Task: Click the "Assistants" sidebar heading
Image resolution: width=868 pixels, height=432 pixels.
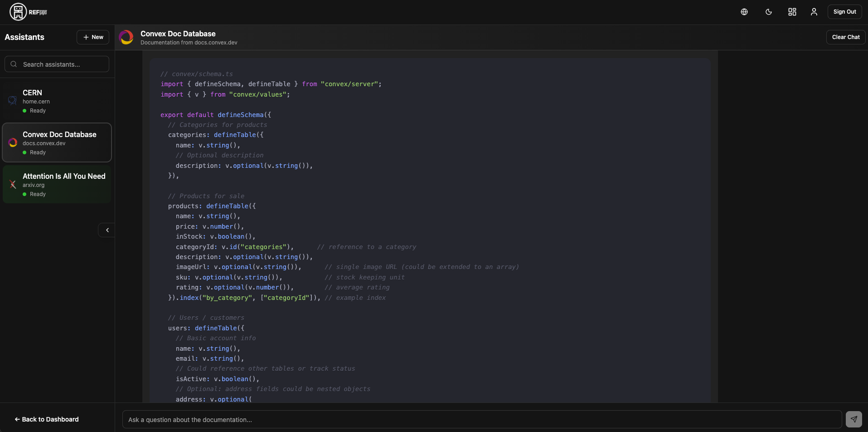Action: point(24,37)
